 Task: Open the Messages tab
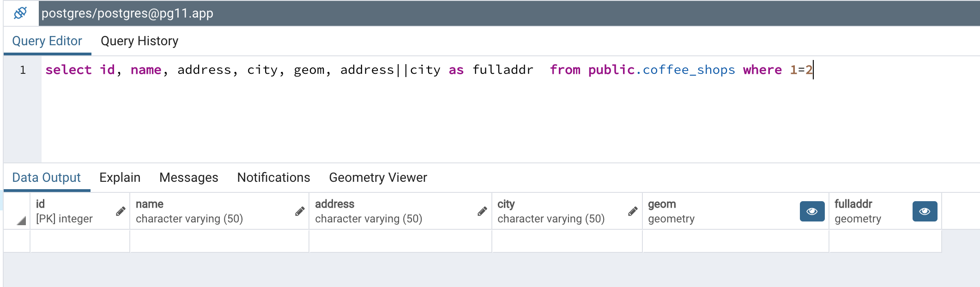[x=188, y=178]
